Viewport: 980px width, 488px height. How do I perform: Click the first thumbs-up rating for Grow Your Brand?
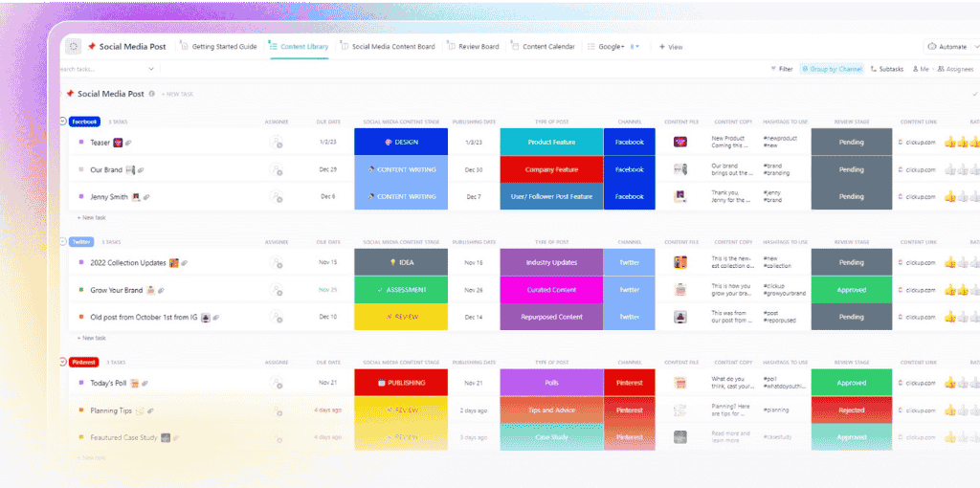[x=950, y=290]
